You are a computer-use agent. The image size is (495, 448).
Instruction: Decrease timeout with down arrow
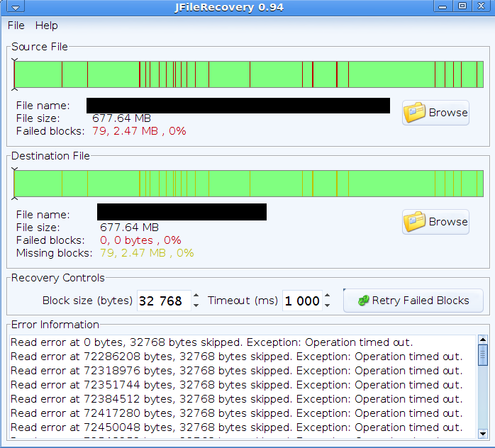(x=328, y=305)
